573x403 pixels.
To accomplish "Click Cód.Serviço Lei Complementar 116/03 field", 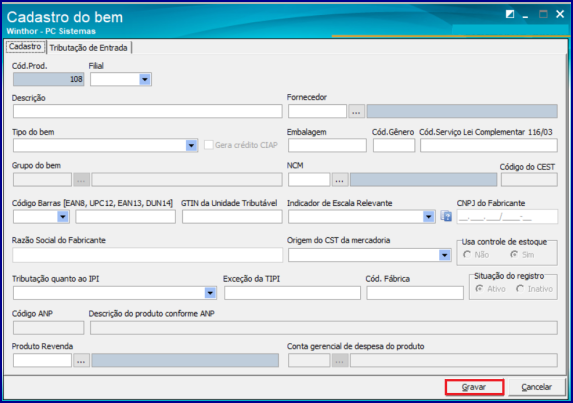I will click(x=489, y=145).
